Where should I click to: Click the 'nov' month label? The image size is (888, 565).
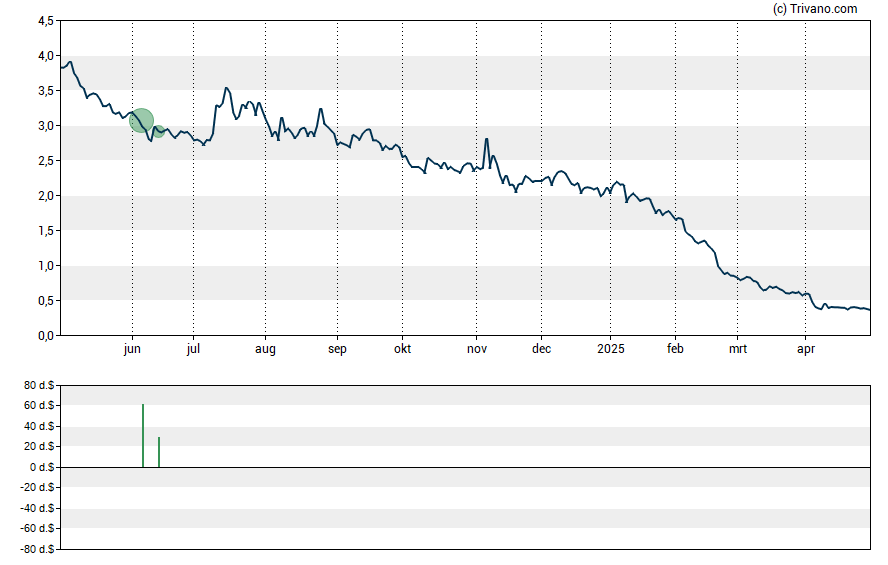click(477, 349)
